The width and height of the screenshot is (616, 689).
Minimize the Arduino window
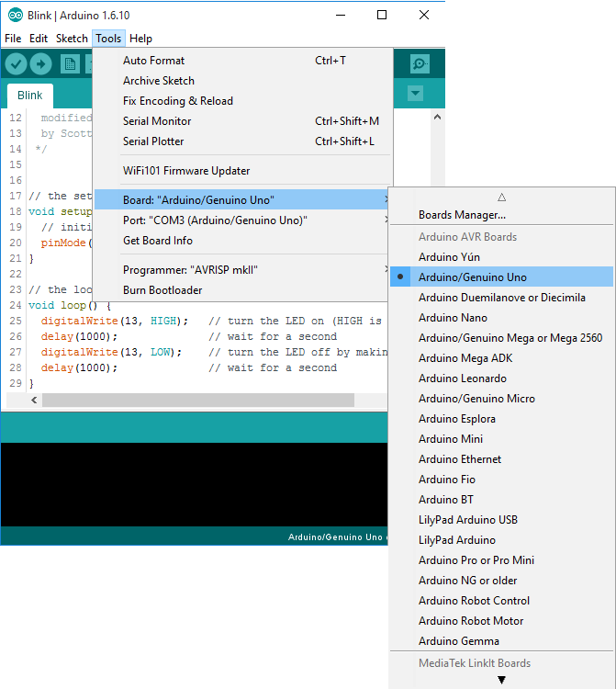coord(341,15)
